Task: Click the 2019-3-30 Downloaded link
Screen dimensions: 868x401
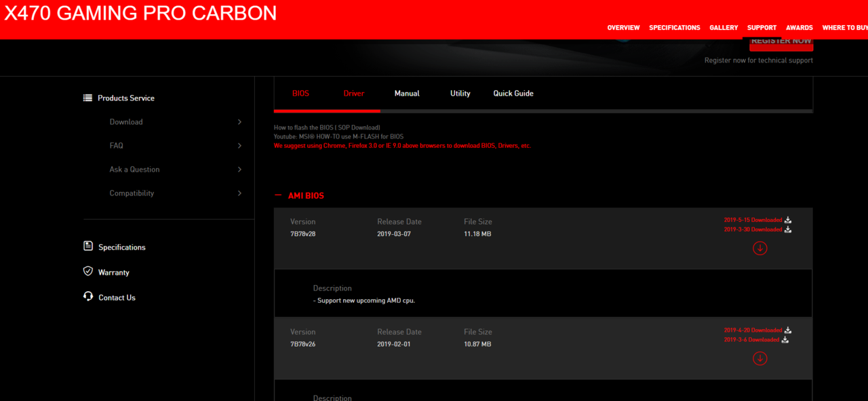Action: [x=753, y=229]
